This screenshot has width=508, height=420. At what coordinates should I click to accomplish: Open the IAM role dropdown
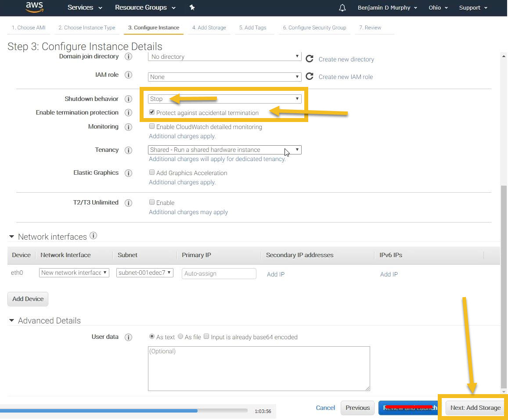pos(224,77)
